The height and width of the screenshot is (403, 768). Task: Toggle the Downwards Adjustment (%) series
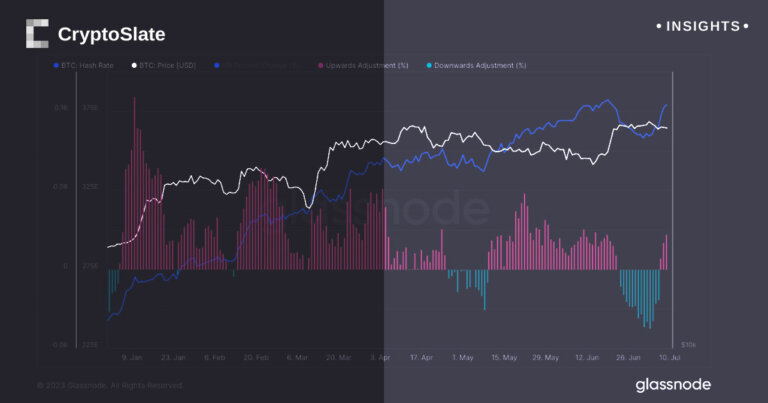pos(480,65)
